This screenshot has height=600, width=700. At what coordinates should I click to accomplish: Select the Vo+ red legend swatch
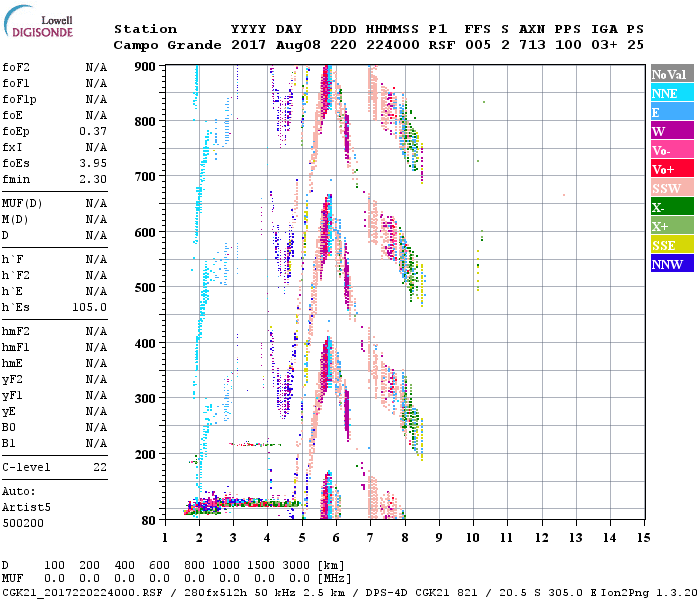click(672, 169)
